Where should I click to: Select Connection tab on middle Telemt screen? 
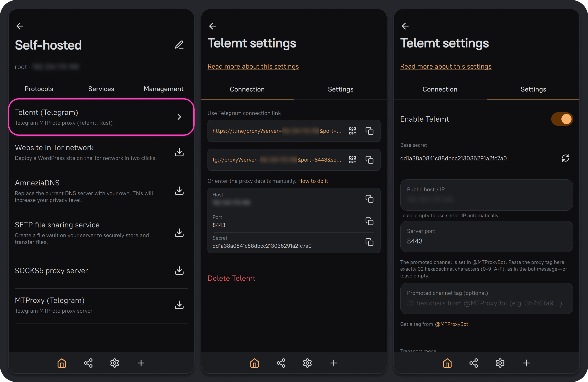(x=247, y=89)
